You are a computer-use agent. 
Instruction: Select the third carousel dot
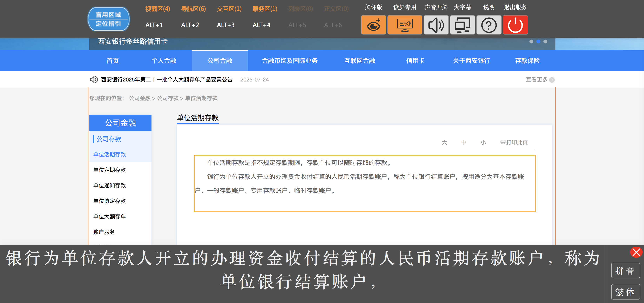click(x=545, y=42)
